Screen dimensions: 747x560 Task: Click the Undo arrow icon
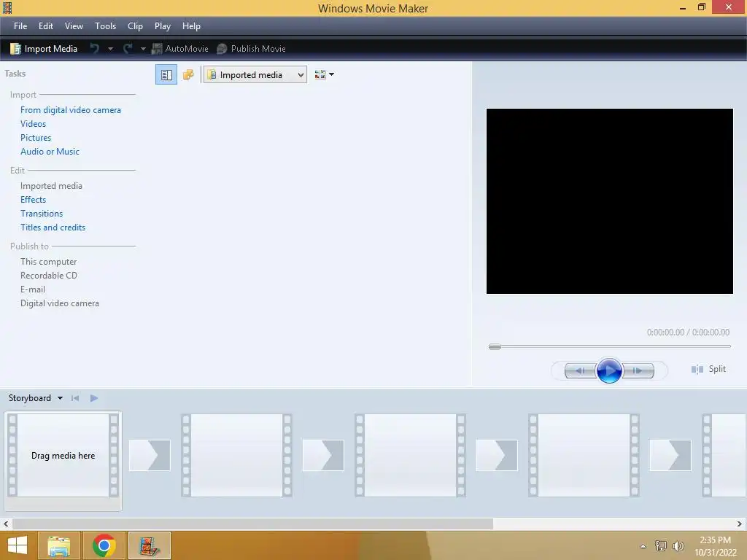(x=94, y=49)
